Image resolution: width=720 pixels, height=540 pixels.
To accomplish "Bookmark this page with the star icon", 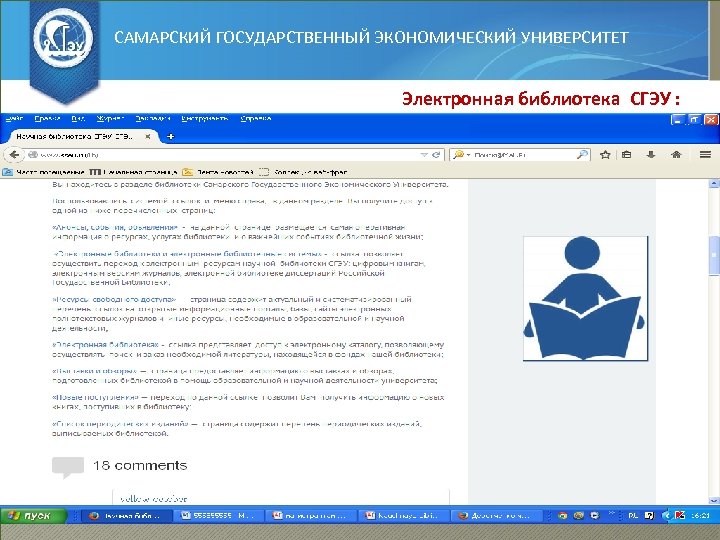I will click(605, 155).
